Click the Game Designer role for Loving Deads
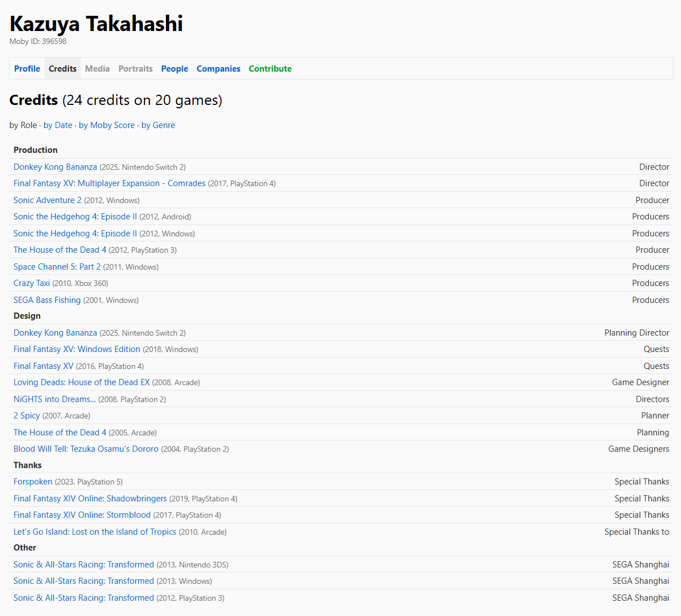Image resolution: width=681 pixels, height=616 pixels. [640, 382]
